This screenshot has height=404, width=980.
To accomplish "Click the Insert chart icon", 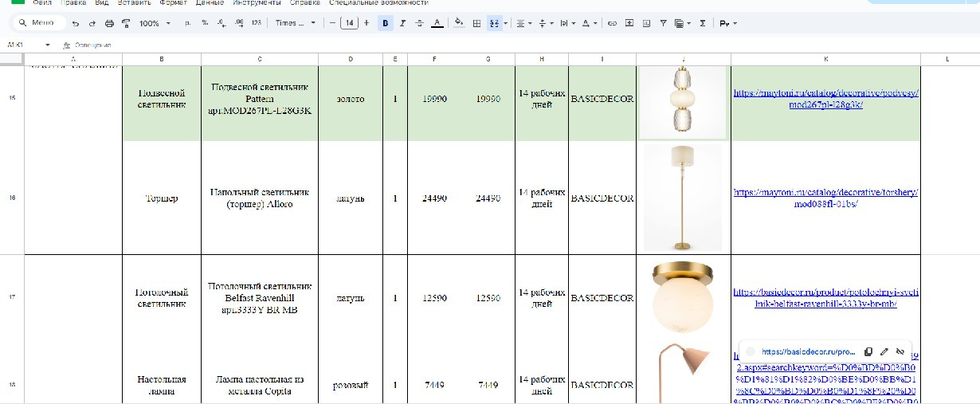I will [646, 24].
